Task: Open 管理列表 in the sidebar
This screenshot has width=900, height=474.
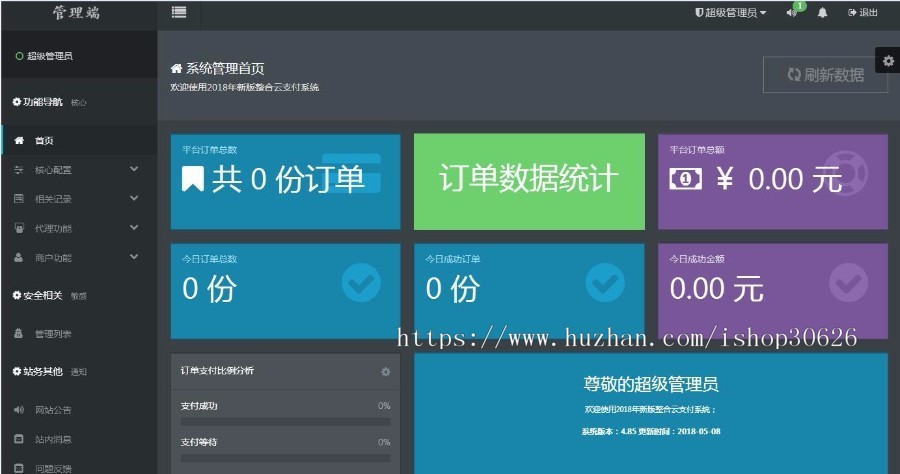Action: [x=79, y=333]
